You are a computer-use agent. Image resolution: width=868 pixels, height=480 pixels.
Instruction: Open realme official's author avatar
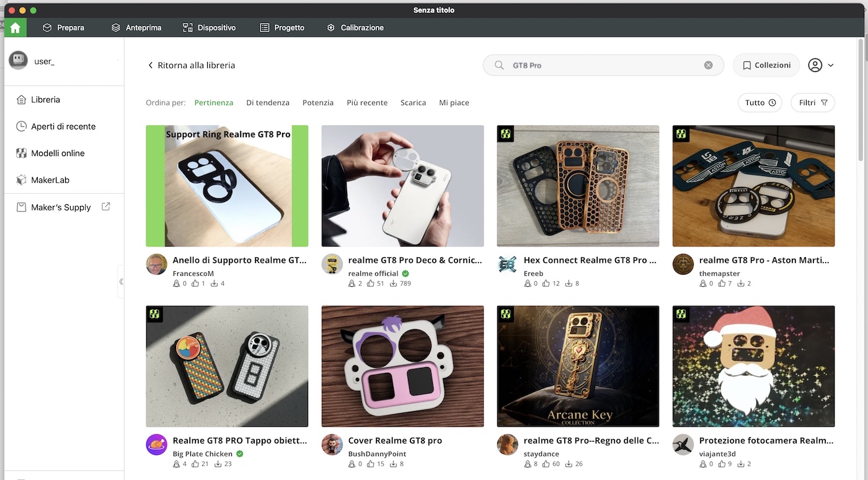332,264
